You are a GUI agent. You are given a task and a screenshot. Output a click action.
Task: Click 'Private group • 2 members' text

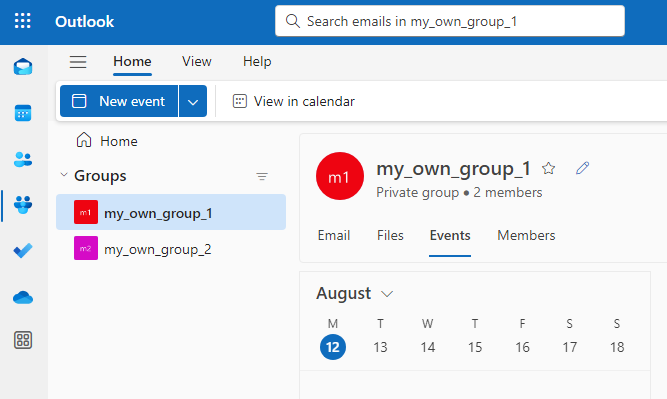point(459,193)
